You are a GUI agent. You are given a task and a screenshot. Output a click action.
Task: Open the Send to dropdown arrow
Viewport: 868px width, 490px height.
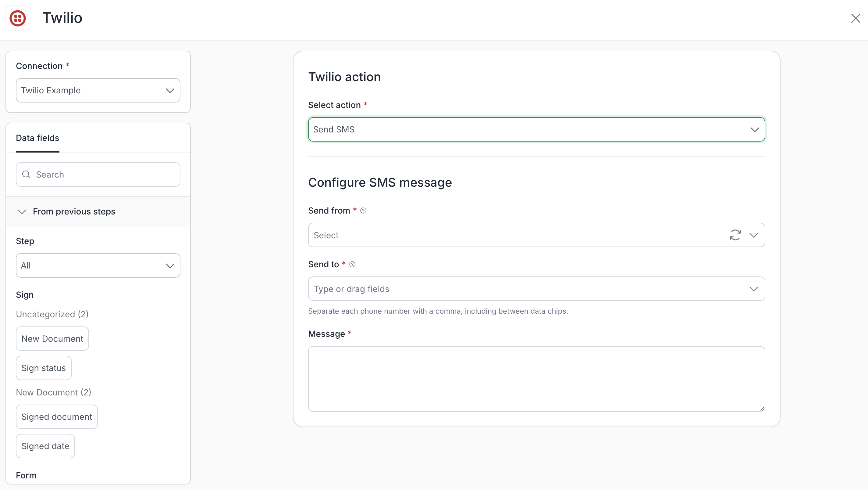click(x=753, y=289)
